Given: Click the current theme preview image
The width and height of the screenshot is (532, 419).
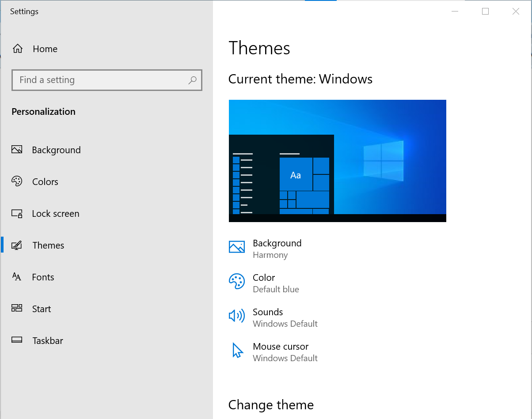Looking at the screenshot, I should click(337, 161).
